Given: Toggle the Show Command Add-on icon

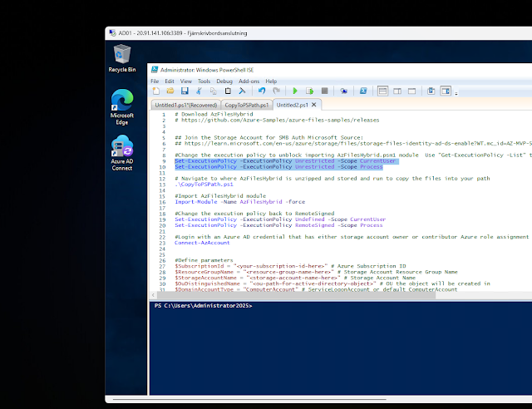Looking at the screenshot, I should point(446,91).
